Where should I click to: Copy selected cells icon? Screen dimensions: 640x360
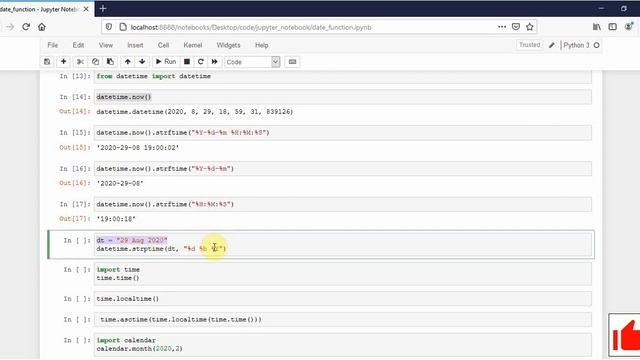(x=95, y=62)
